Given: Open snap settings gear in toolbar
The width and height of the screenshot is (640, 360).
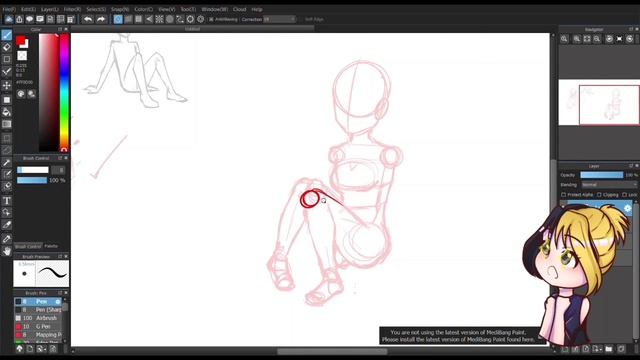Looking at the screenshot, I should pyautogui.click(x=200, y=19).
